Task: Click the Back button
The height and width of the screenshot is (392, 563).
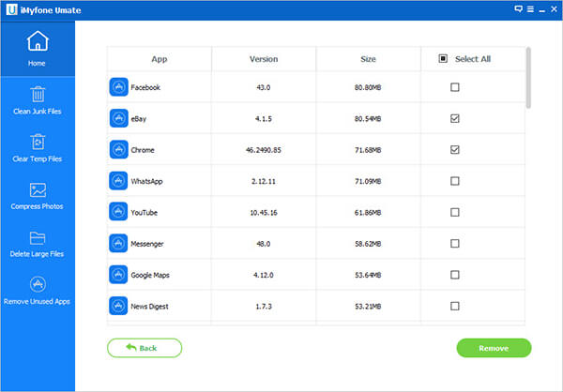Action: pyautogui.click(x=145, y=348)
